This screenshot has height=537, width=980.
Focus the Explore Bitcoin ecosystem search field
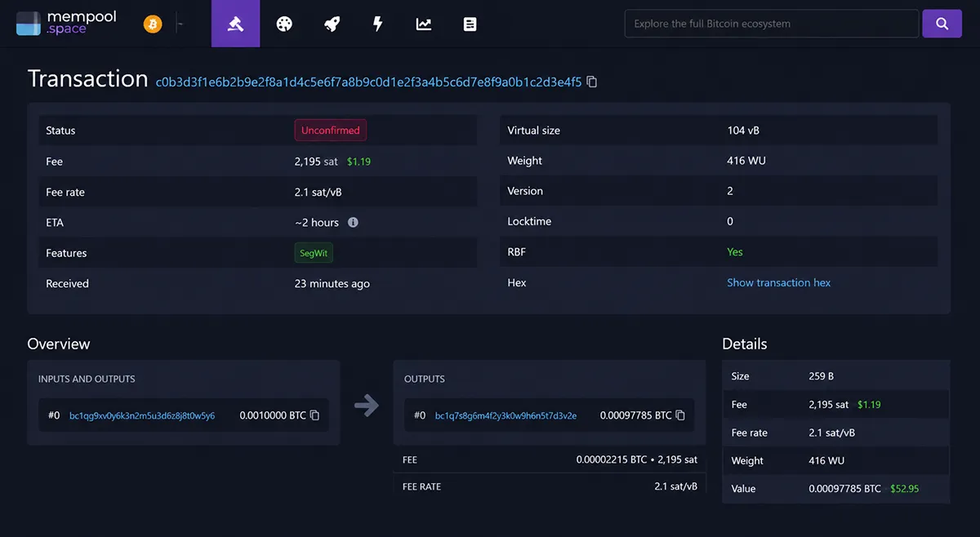click(772, 24)
